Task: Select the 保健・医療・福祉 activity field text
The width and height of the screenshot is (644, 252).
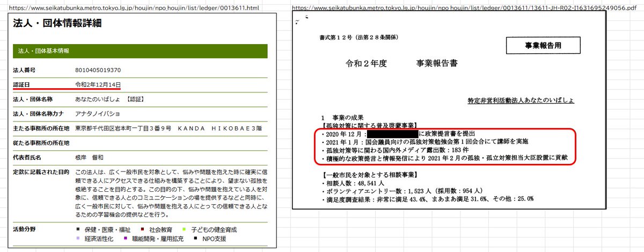Action: point(108,230)
